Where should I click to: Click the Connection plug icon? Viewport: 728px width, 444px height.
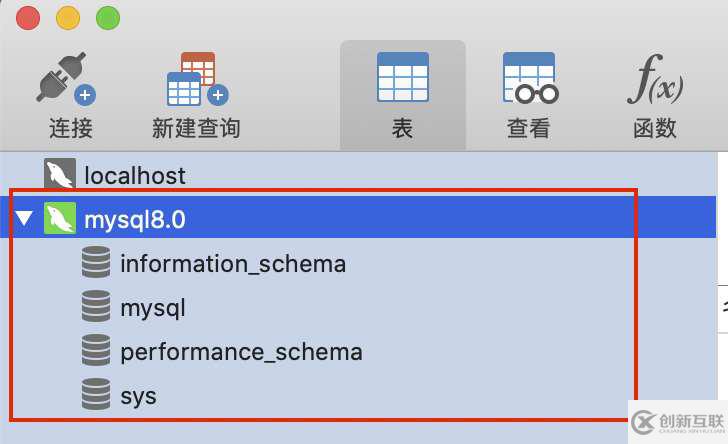point(66,79)
